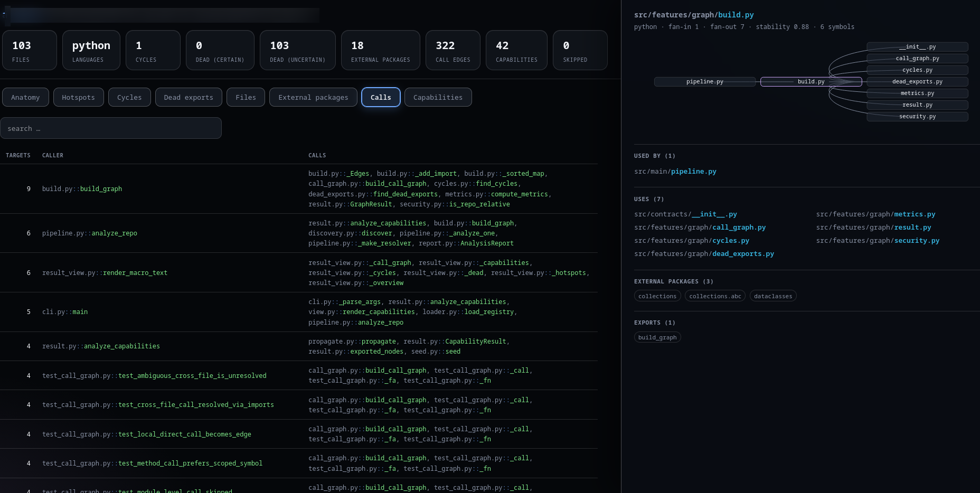
Task: Switch to the Files tab
Action: 246,97
